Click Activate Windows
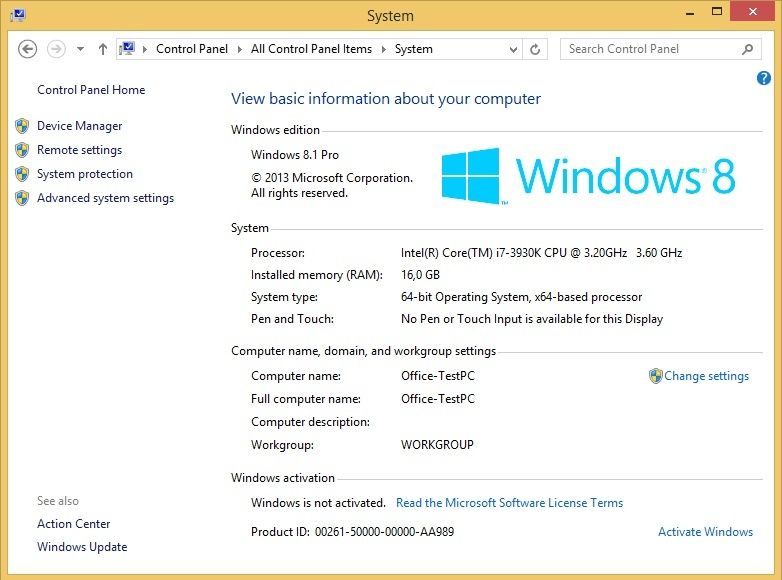 click(x=705, y=532)
